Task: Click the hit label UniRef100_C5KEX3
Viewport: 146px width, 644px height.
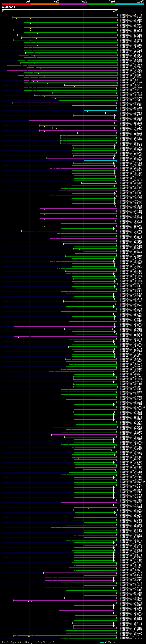Action: tap(131, 206)
